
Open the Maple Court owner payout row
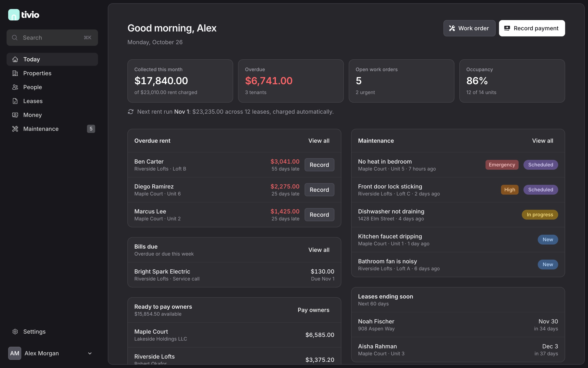click(x=234, y=335)
